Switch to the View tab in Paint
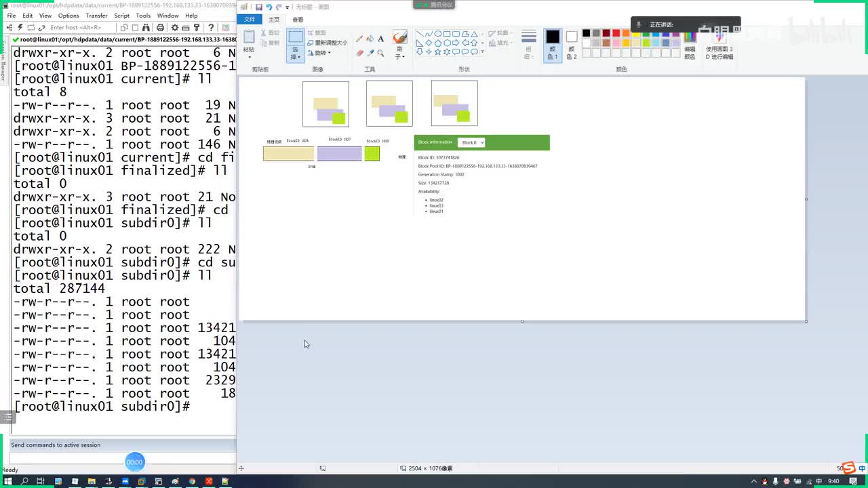The height and width of the screenshot is (488, 868). tap(298, 20)
